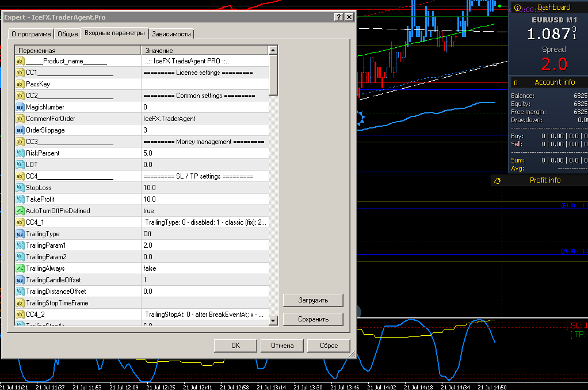
Task: Edit the StopLoss value field
Action: 205,188
